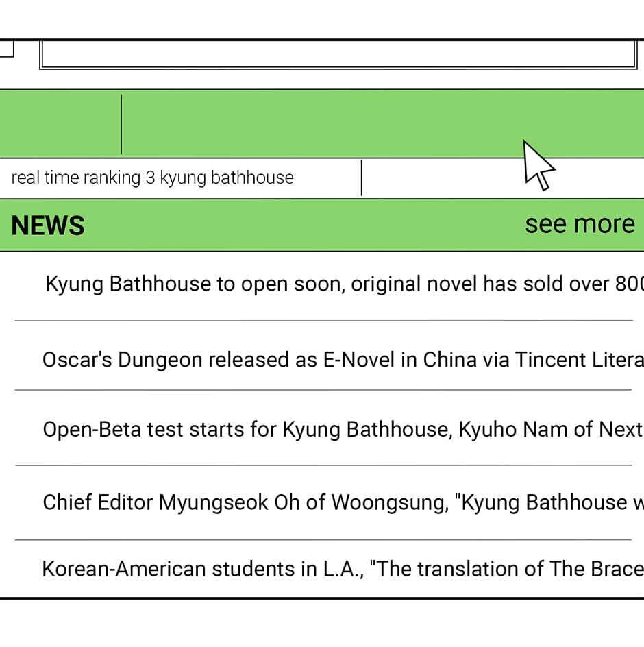The height and width of the screenshot is (647, 644).
Task: Open the 'Kyung Bathhouse to open soon' headline
Action: tap(345, 284)
